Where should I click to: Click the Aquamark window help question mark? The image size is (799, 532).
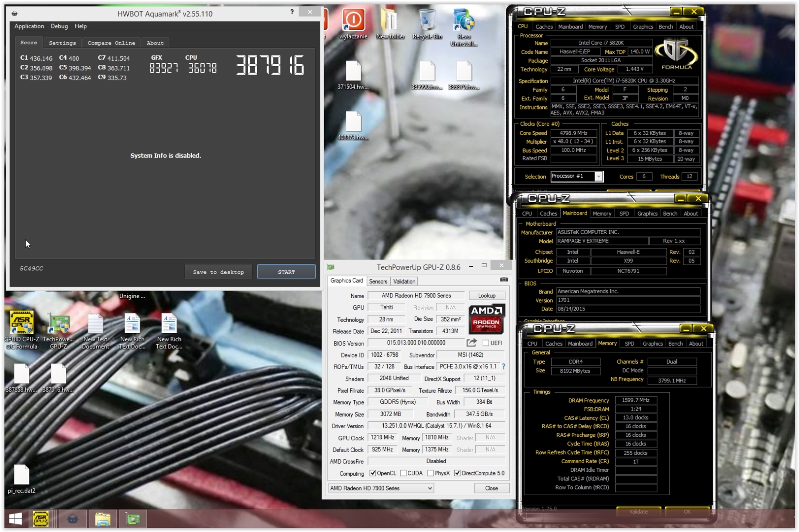(x=292, y=12)
